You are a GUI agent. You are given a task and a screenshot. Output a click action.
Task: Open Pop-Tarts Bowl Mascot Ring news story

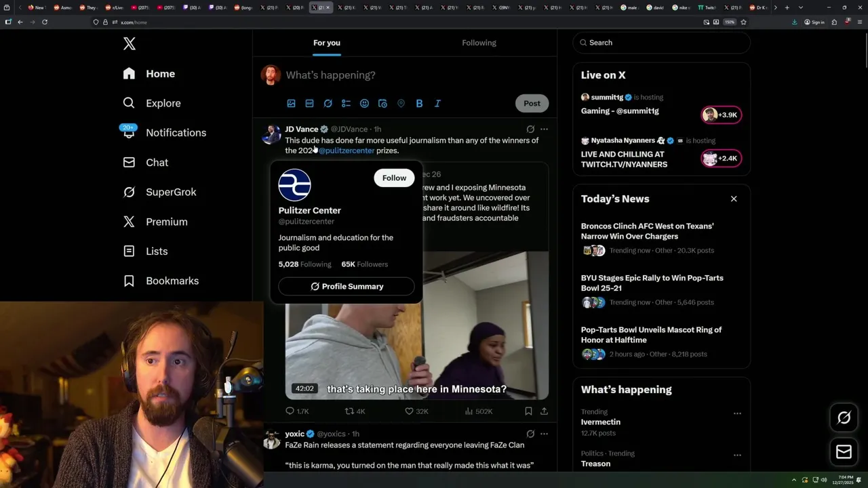[661, 342]
